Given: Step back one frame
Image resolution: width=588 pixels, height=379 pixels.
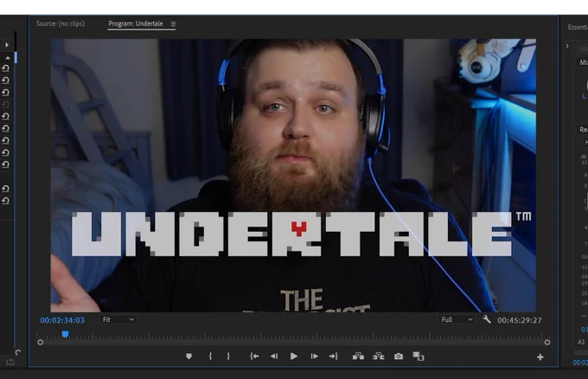Looking at the screenshot, I should point(274,357).
